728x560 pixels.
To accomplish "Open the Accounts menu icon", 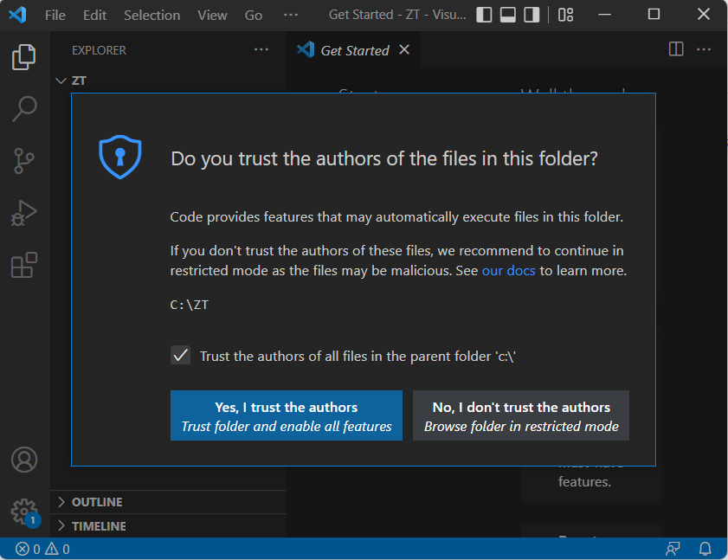I will [x=24, y=460].
